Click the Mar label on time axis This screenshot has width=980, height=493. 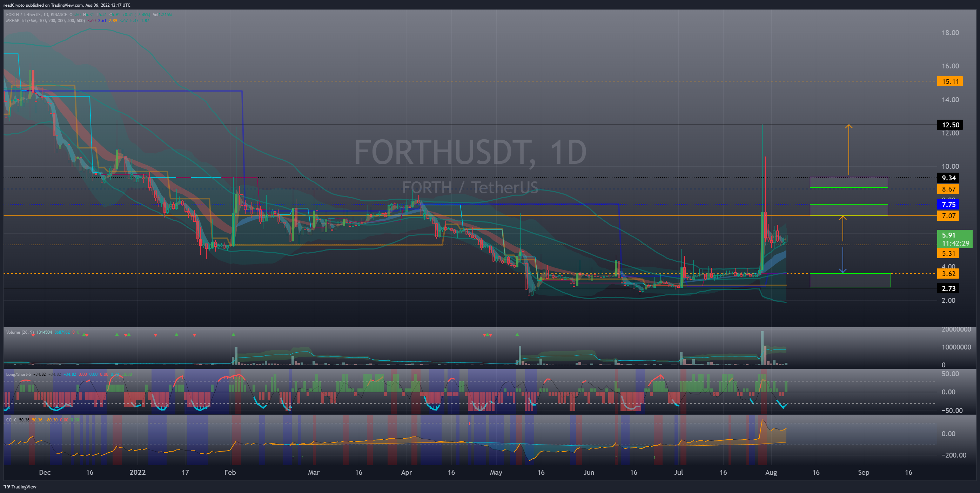coord(314,472)
